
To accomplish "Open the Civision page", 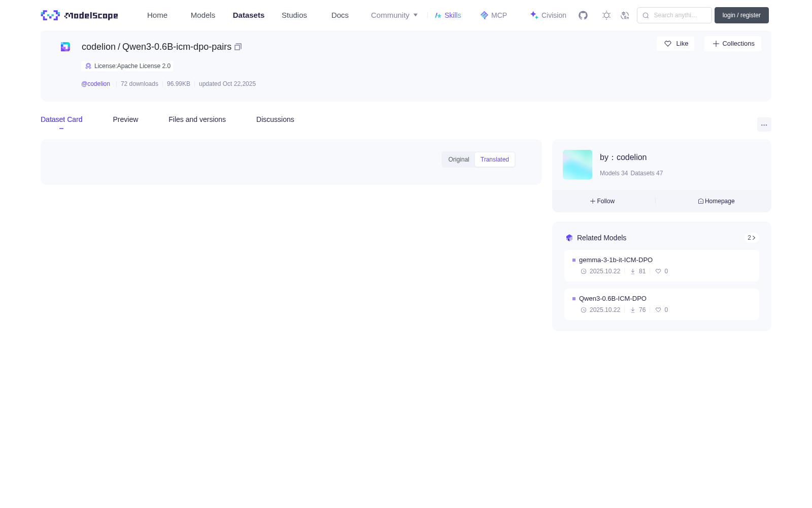I will 548,15.
